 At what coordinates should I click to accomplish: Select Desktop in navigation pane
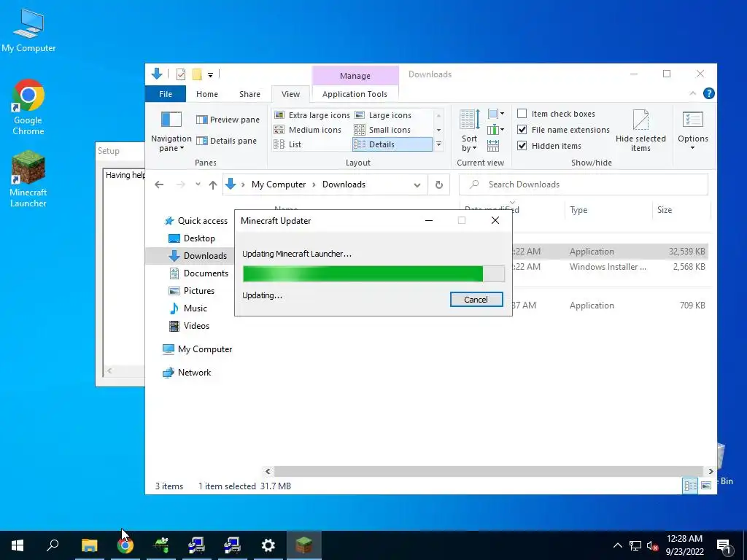pyautogui.click(x=192, y=238)
